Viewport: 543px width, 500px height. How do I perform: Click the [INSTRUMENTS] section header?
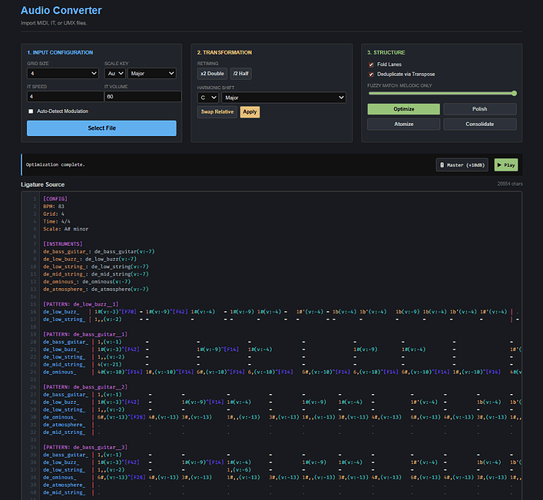point(63,244)
